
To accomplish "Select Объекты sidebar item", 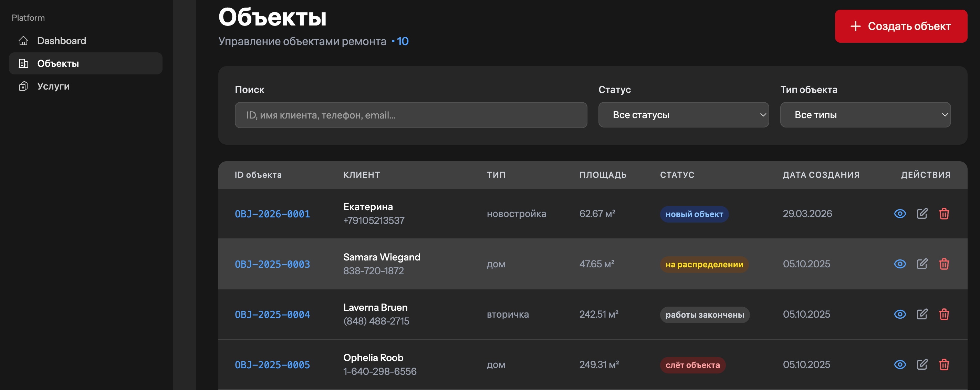I will 58,63.
